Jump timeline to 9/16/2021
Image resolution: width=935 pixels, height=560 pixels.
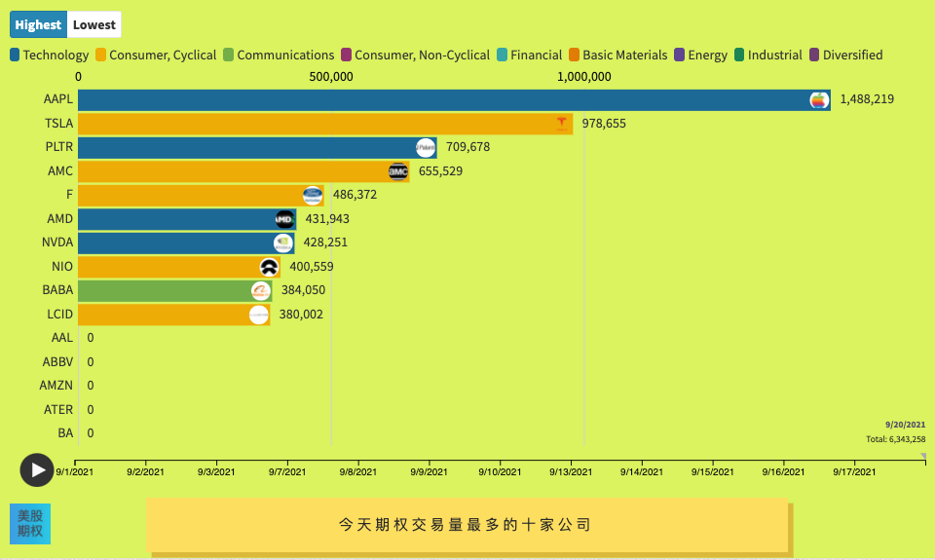[x=783, y=471]
